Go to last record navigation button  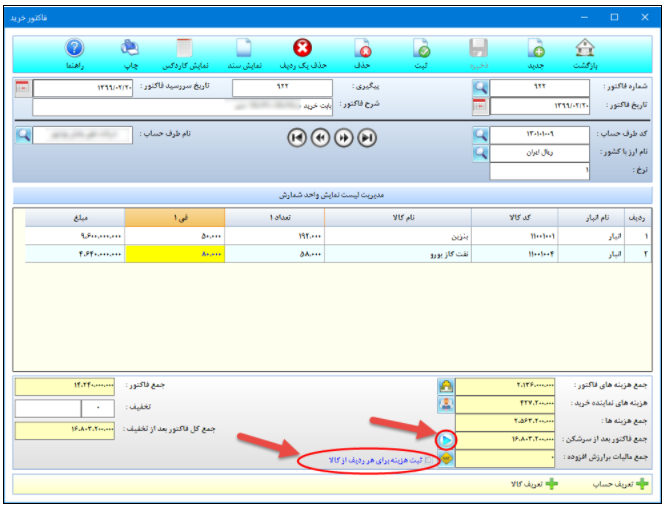pos(367,138)
